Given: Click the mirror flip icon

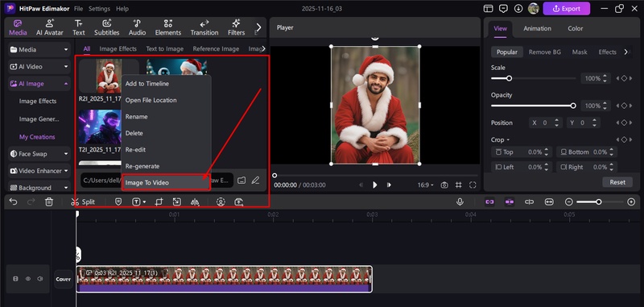Looking at the screenshot, I should tap(195, 201).
